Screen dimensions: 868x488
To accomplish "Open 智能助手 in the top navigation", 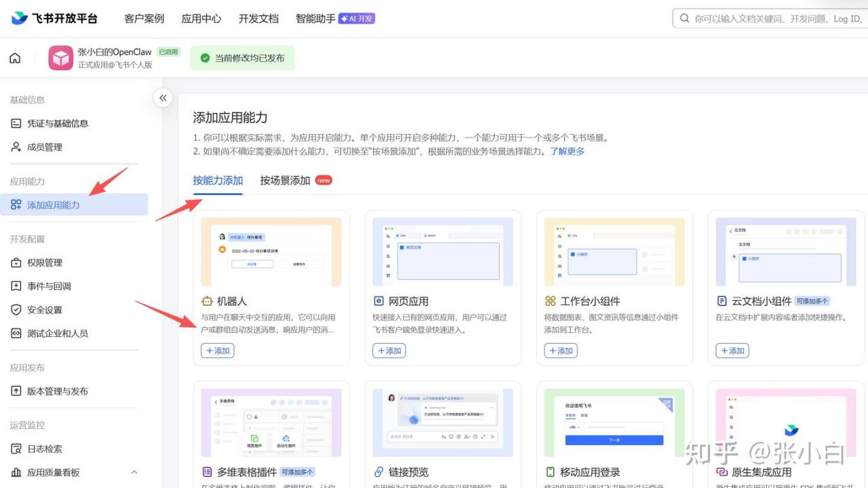I will pos(315,19).
